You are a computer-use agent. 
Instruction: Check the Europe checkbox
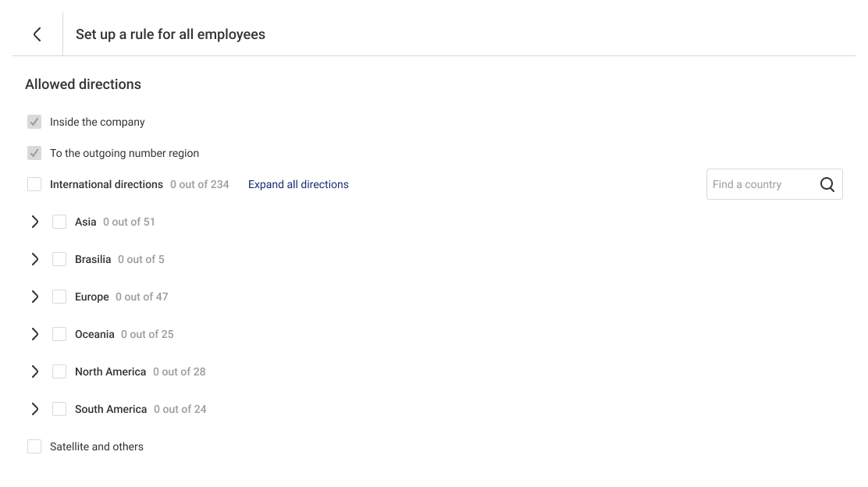[59, 297]
